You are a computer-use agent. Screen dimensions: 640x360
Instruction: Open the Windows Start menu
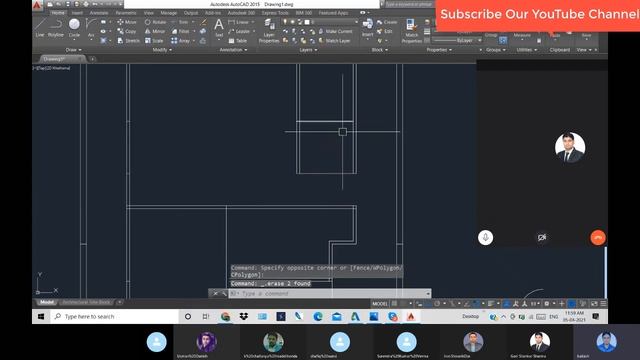(x=41, y=316)
